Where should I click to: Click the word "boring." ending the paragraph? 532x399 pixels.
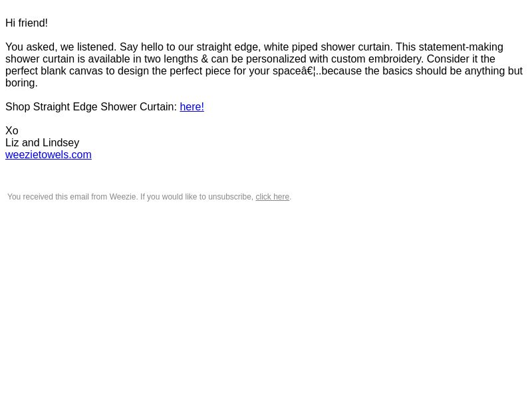coord(21,82)
